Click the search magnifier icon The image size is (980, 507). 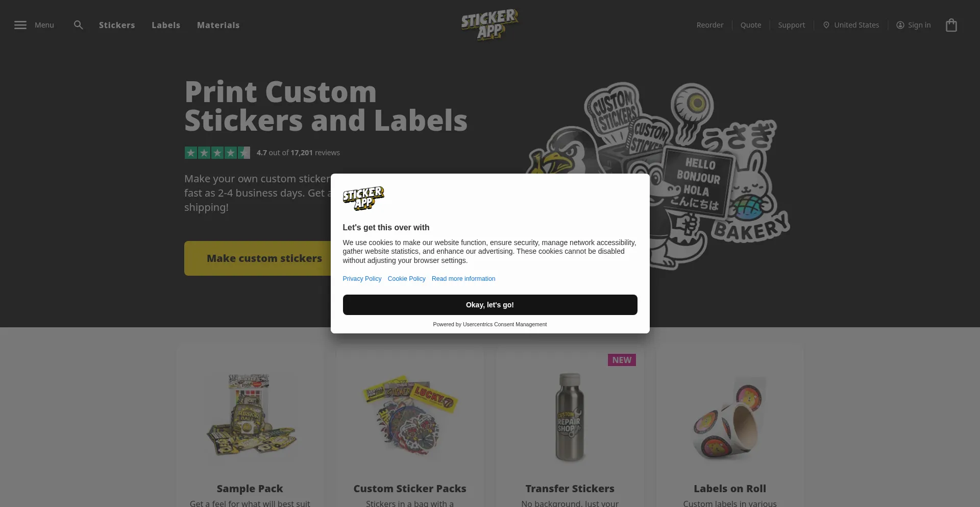tap(78, 25)
